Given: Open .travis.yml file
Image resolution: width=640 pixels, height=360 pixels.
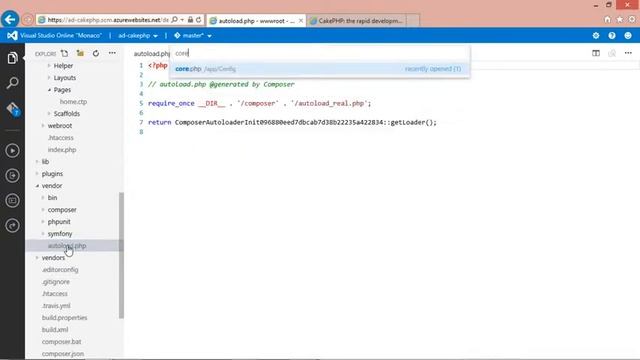Looking at the screenshot, I should (56, 306).
